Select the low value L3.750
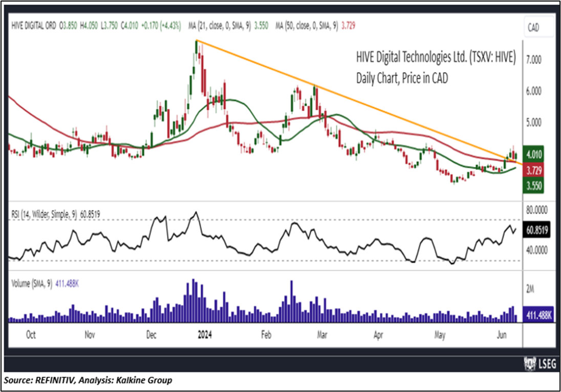Viewport: 561px width, 392px height. [x=109, y=26]
